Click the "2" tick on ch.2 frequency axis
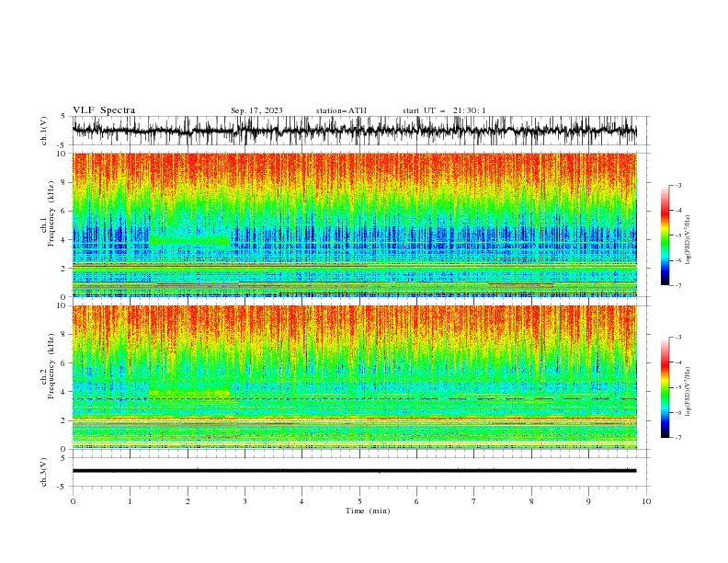 (65, 420)
